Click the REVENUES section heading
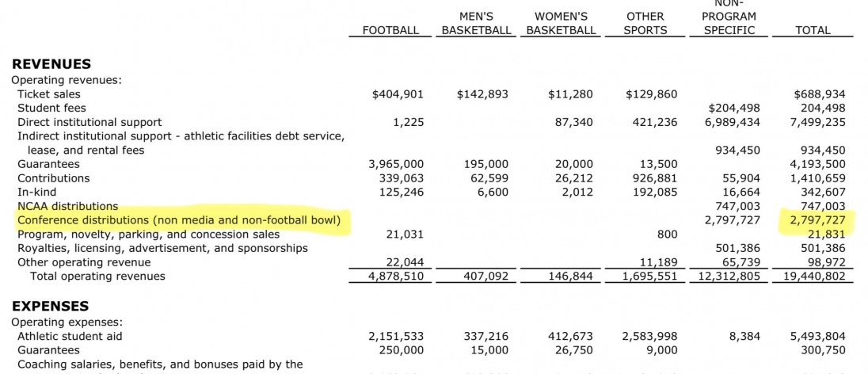The width and height of the screenshot is (868, 374). click(x=51, y=64)
